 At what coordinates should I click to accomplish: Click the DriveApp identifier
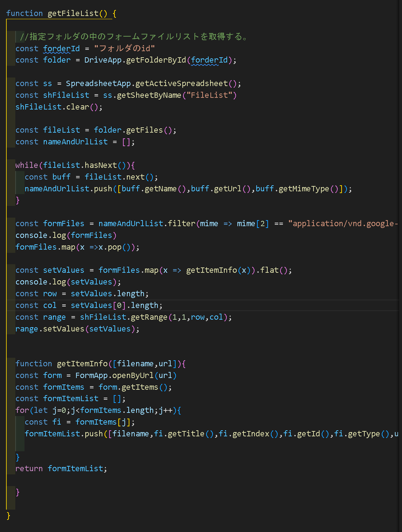pyautogui.click(x=103, y=60)
